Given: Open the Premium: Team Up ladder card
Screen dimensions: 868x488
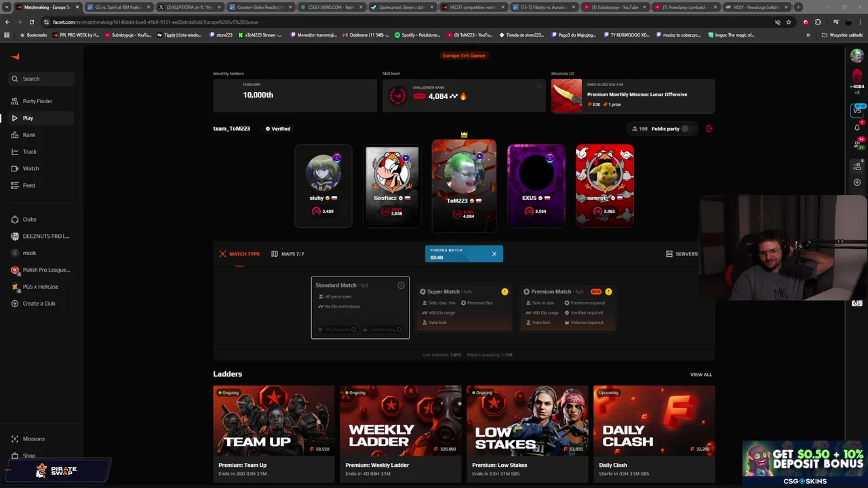Looking at the screenshot, I should click(x=274, y=434).
